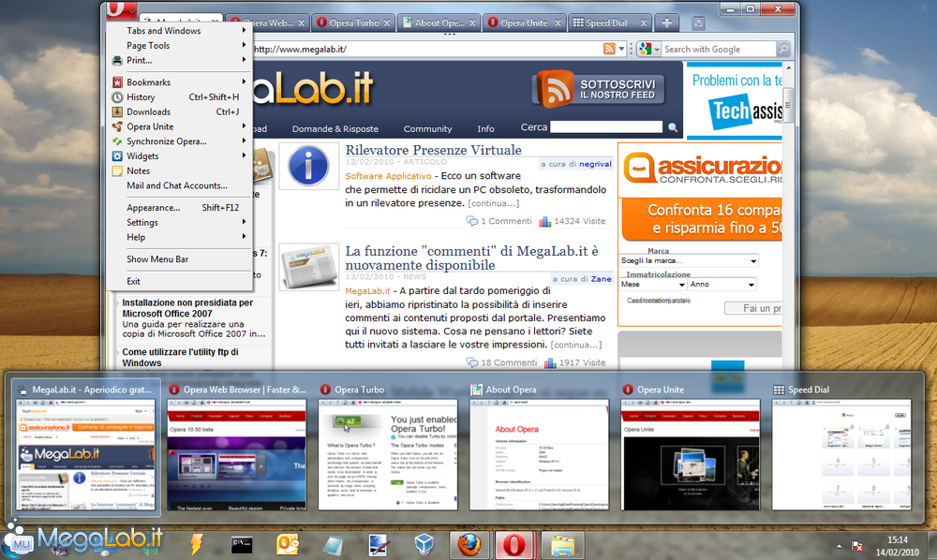Click the Google search engine icon
This screenshot has height=560, width=937.
pyautogui.click(x=645, y=49)
